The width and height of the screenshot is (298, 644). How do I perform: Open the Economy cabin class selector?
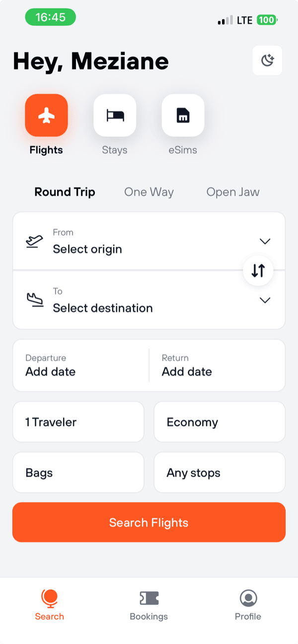[220, 422]
